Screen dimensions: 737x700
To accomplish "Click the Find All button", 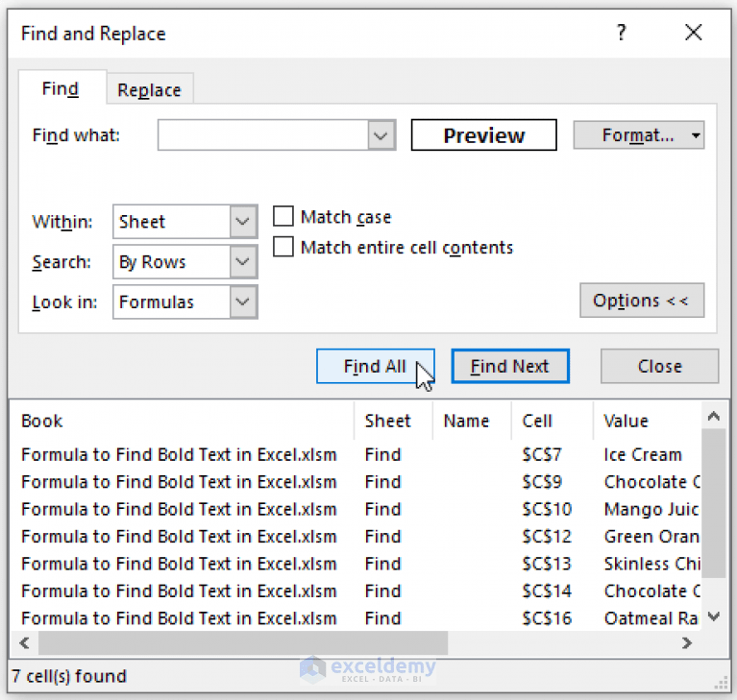I will click(x=375, y=366).
